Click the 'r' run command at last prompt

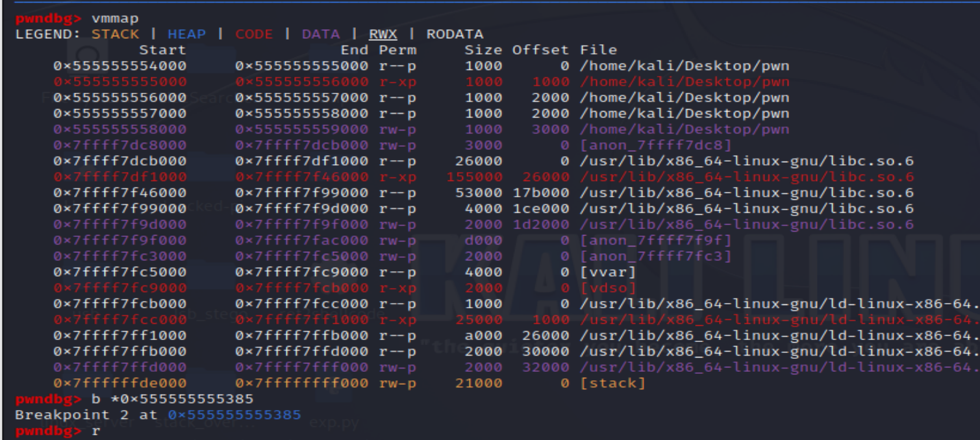pos(96,431)
